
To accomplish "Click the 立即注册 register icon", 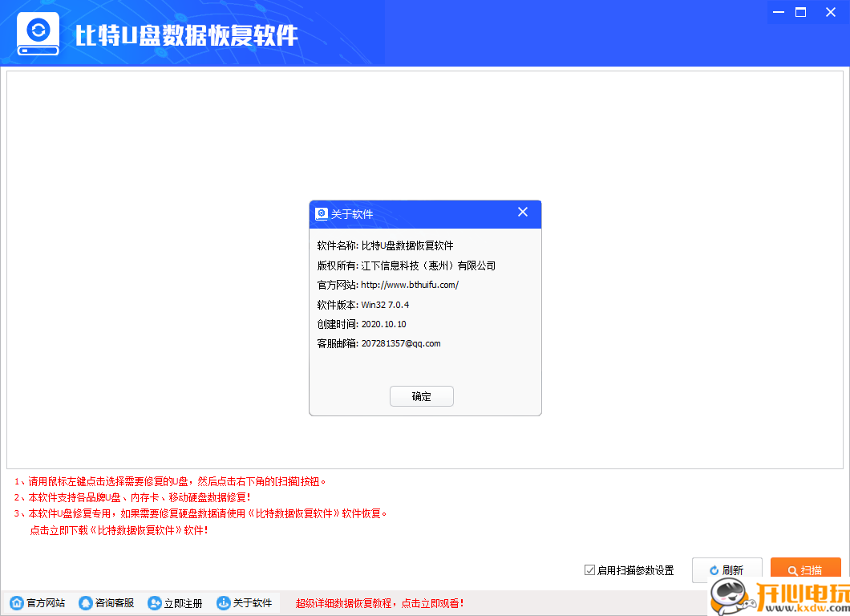I will pyautogui.click(x=155, y=603).
